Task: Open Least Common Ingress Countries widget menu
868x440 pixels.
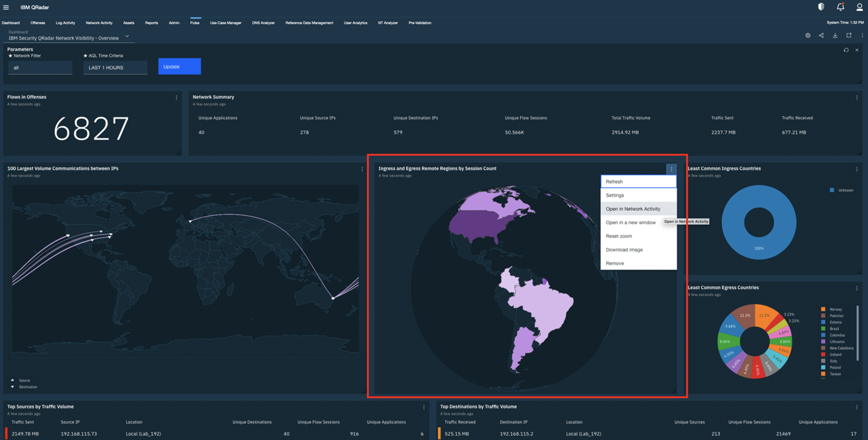Action: coord(857,169)
